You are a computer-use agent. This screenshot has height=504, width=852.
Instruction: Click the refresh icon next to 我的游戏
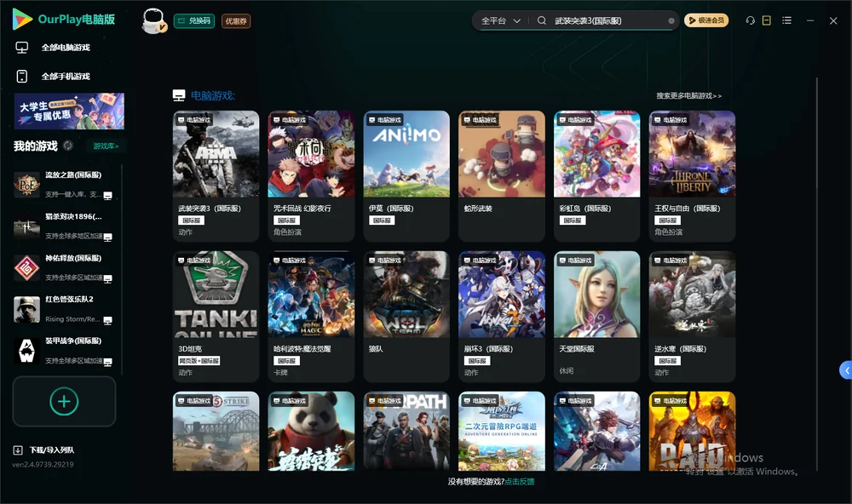68,146
